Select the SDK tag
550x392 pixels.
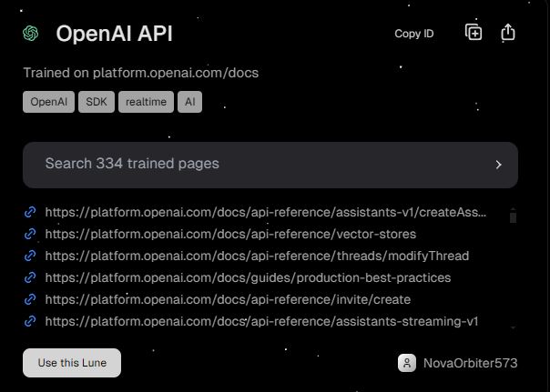(96, 102)
